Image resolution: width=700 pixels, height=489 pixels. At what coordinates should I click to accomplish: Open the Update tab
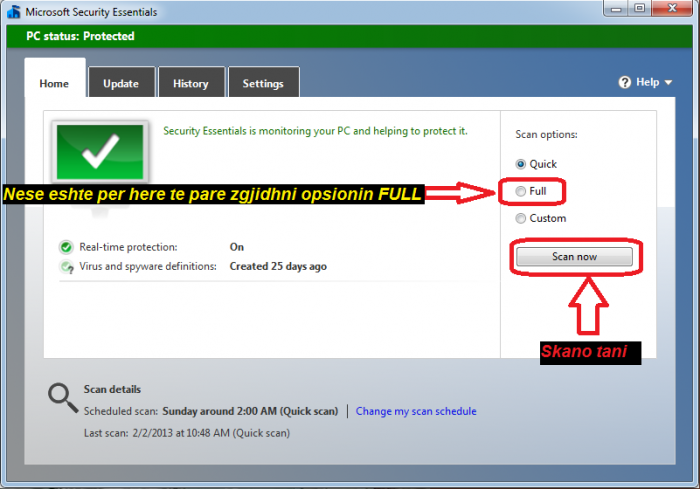click(x=121, y=84)
